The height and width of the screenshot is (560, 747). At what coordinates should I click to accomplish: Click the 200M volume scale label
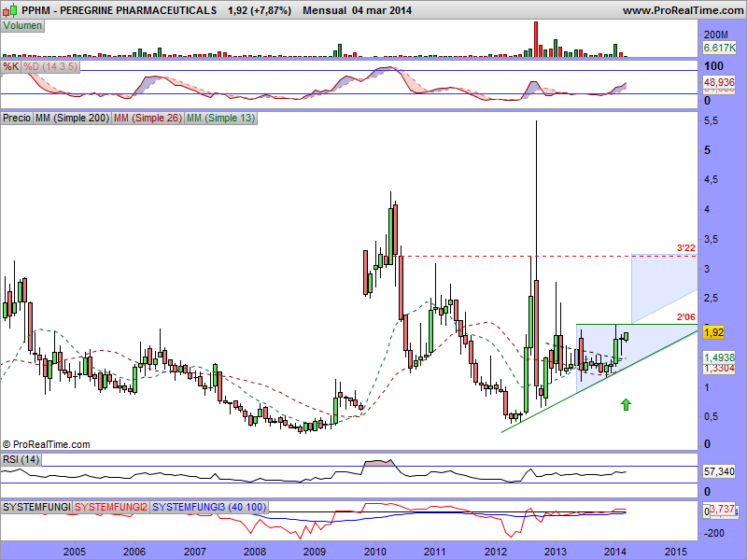tap(715, 35)
